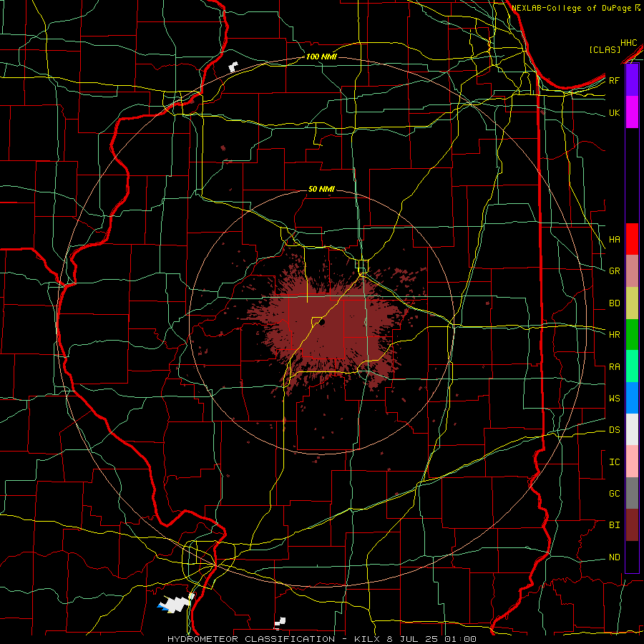644x644 pixels.
Task: Click the GR pink legend swatch
Action: pyautogui.click(x=632, y=271)
